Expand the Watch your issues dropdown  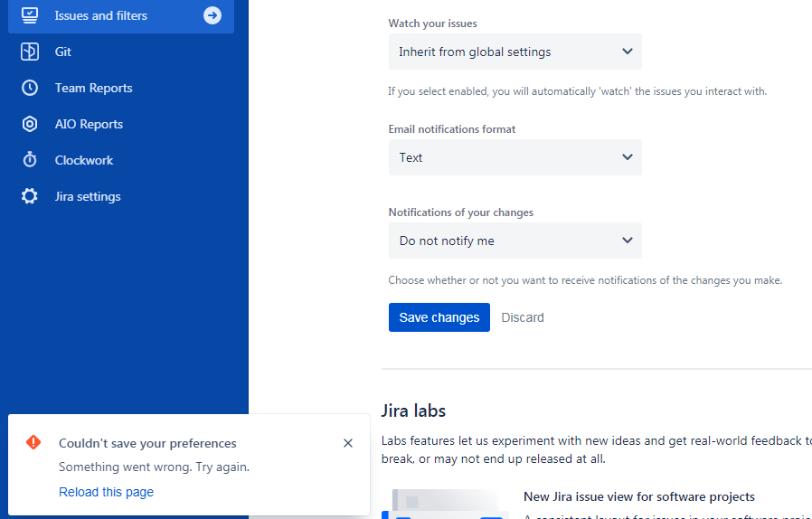(515, 52)
